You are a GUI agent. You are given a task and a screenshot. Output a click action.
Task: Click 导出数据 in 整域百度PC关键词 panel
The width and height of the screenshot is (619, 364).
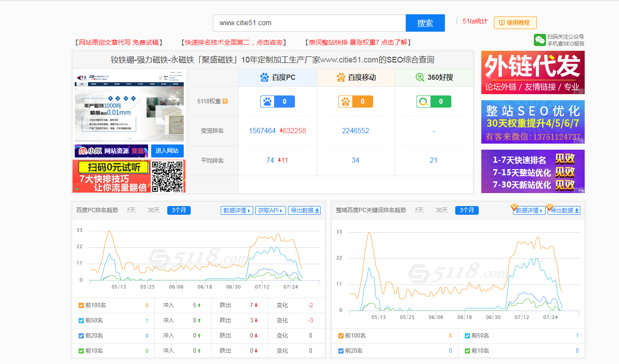564,210
